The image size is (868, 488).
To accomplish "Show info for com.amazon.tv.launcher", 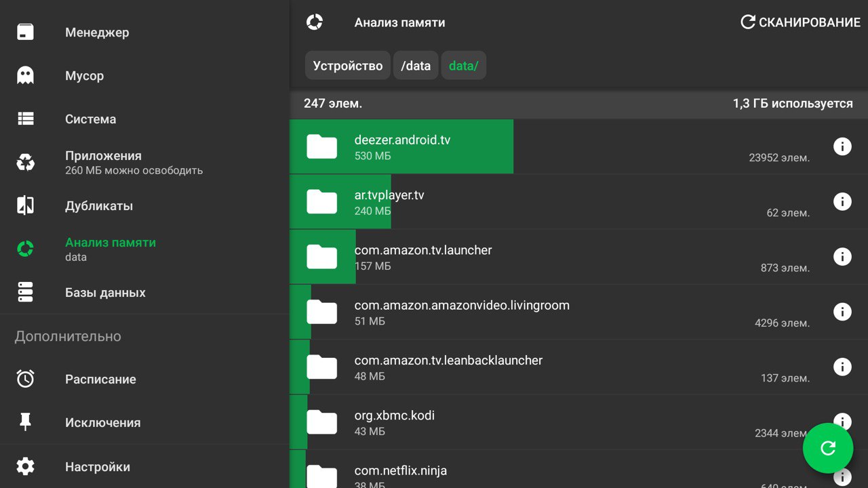I will click(842, 256).
